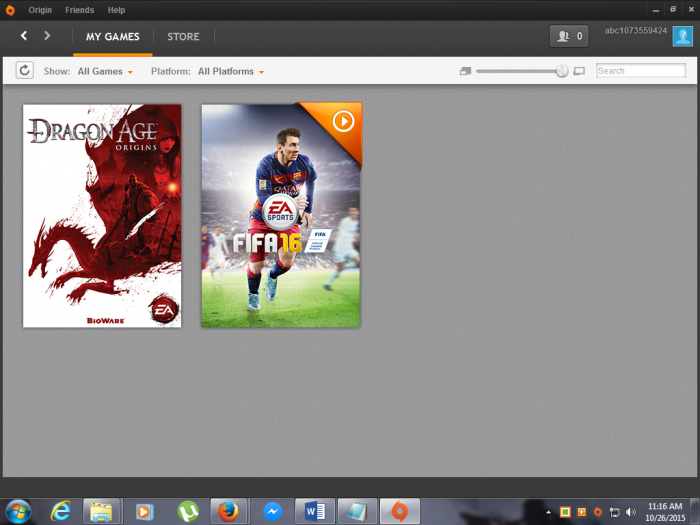Open the network tray icon
Image resolution: width=700 pixels, height=525 pixels.
(614, 512)
